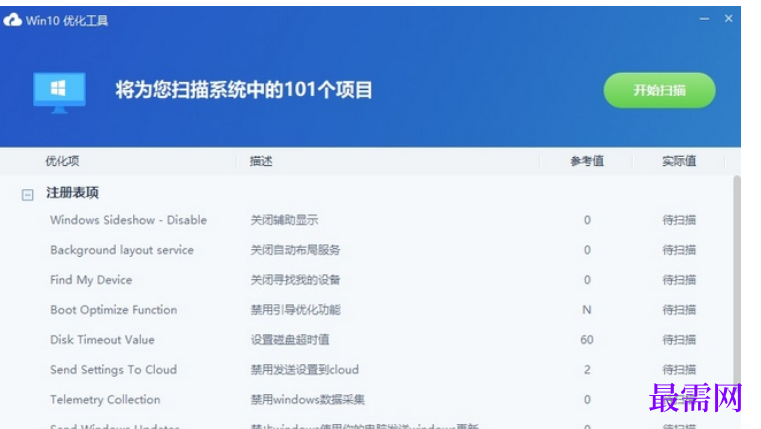
Task: Click the cloud logo in title bar
Action: 13,20
